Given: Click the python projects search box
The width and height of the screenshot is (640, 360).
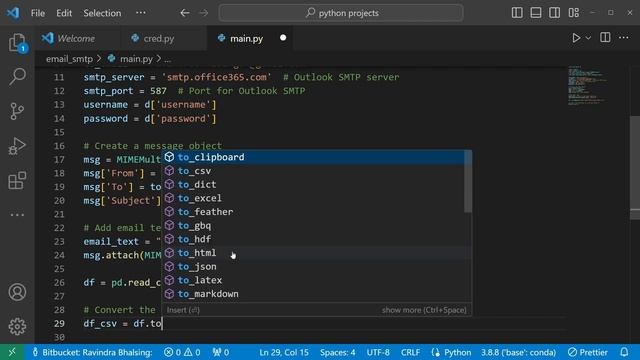Looking at the screenshot, I should 341,13.
